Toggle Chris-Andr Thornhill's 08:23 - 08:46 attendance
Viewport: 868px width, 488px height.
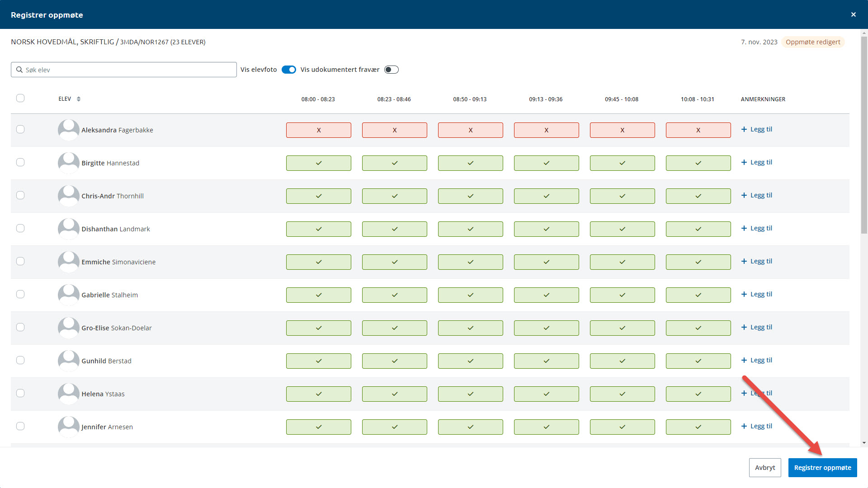click(395, 196)
